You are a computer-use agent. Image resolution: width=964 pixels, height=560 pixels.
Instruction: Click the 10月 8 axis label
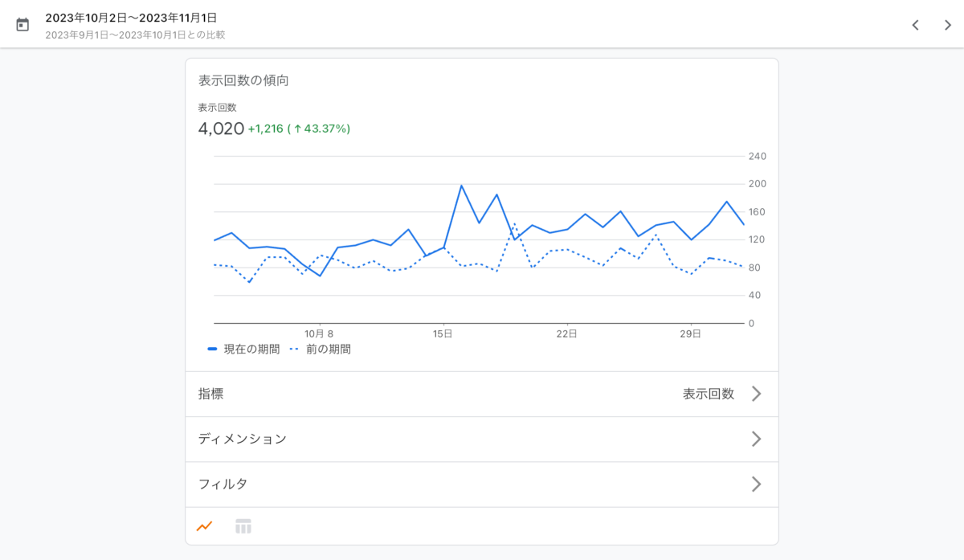click(319, 333)
